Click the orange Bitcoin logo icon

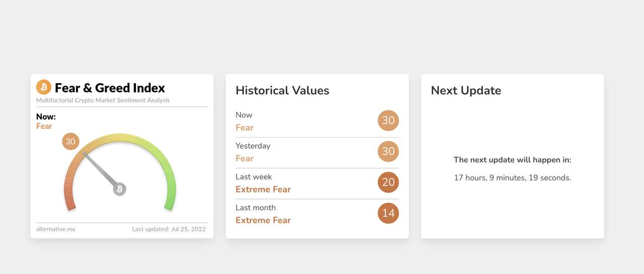44,87
